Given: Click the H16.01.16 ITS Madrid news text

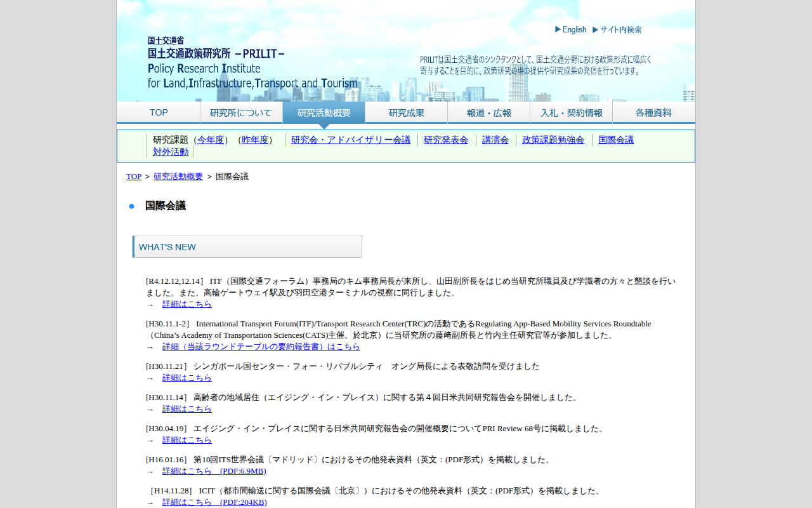Looking at the screenshot, I should tap(349, 460).
